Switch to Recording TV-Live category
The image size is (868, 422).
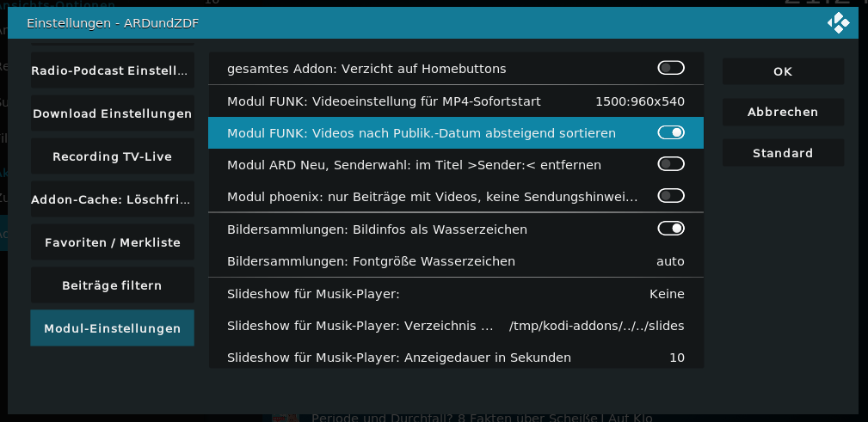pyautogui.click(x=113, y=156)
